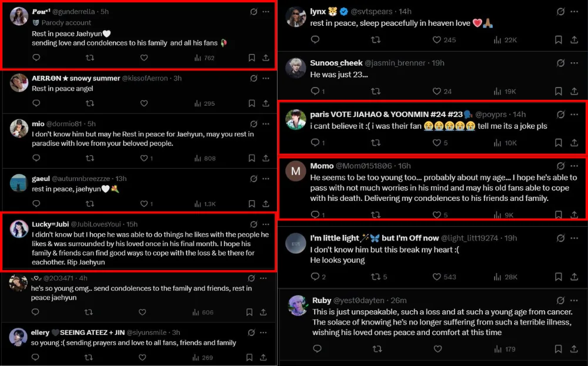Image resolution: width=588 pixels, height=366 pixels.
Task: Share Ruby's tweet about cancer loss
Action: pyautogui.click(x=574, y=349)
